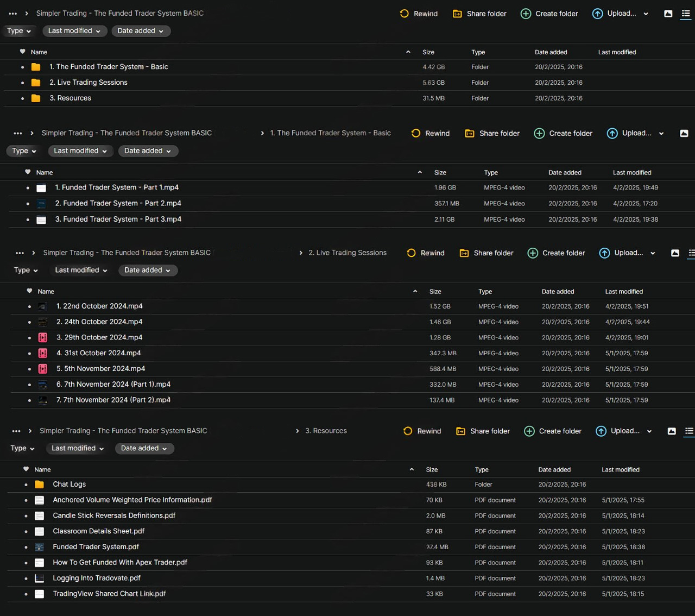Open 7. 7th November 2024 (Part 2).mp4
This screenshot has width=695, height=616.
click(x=113, y=400)
